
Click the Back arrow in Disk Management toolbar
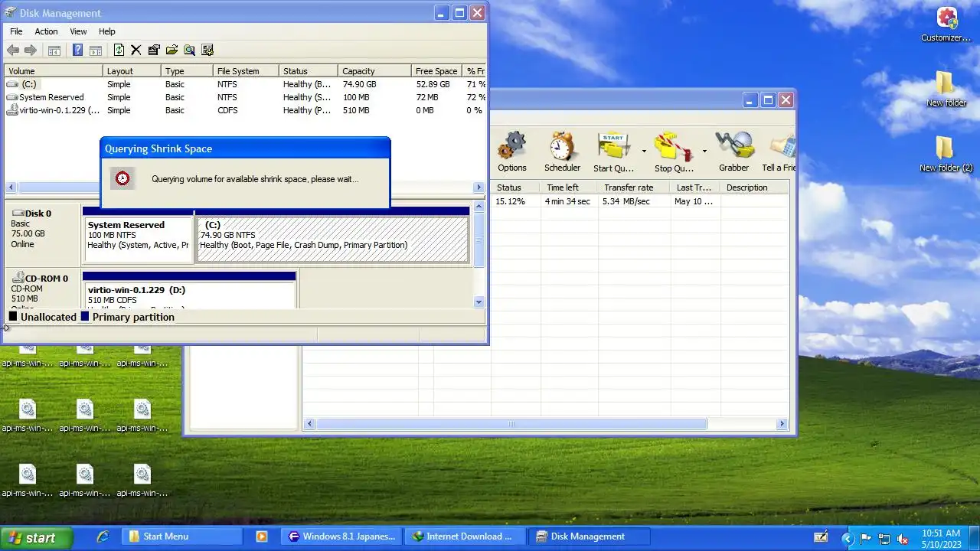[13, 50]
